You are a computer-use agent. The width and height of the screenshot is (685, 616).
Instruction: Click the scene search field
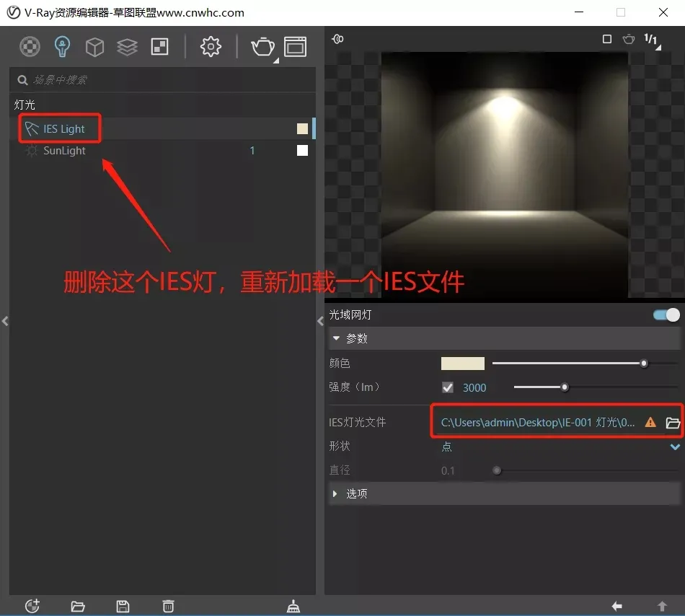point(162,80)
